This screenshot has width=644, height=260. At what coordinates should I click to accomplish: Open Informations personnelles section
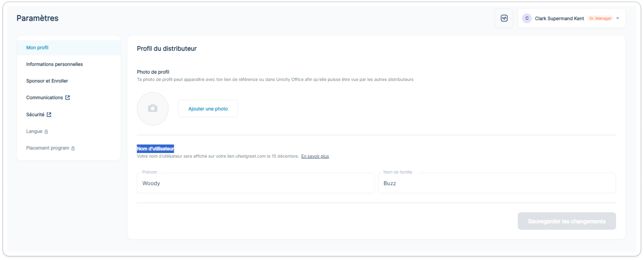click(x=54, y=64)
